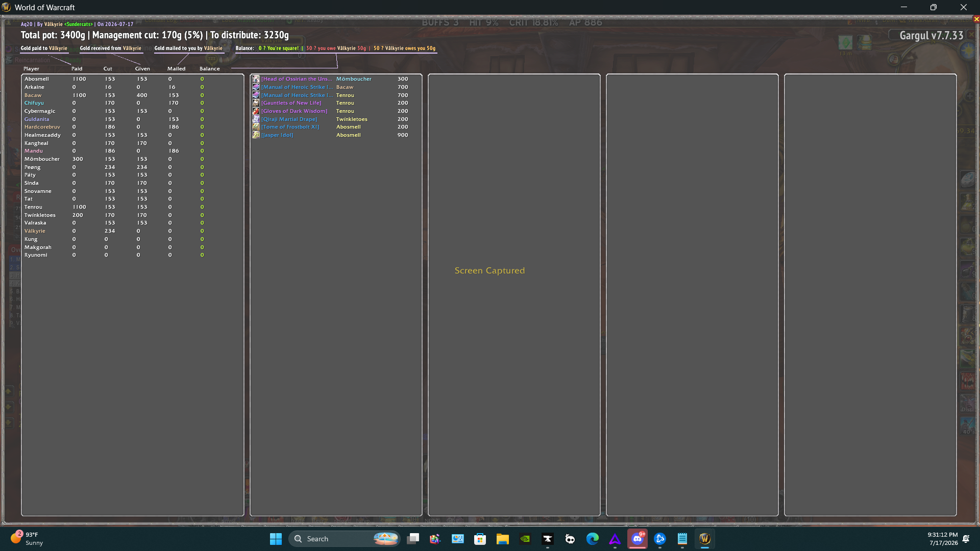
Task: Switch to World of Warcraft taskbar icon
Action: tap(705, 539)
